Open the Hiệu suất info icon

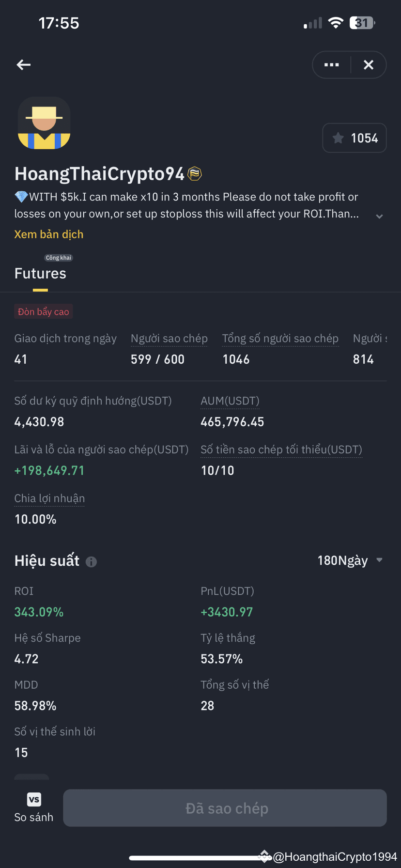point(91,561)
